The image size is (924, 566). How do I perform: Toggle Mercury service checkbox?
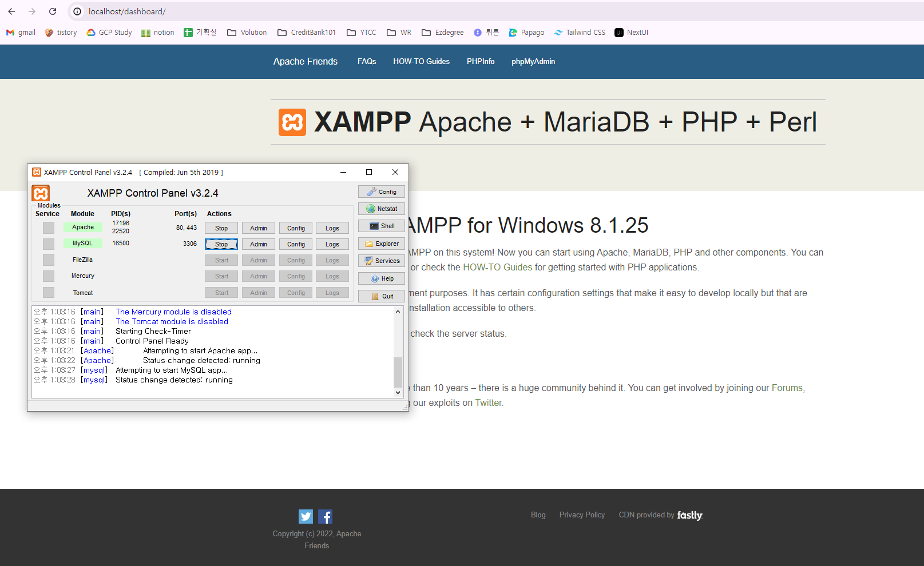pos(49,276)
